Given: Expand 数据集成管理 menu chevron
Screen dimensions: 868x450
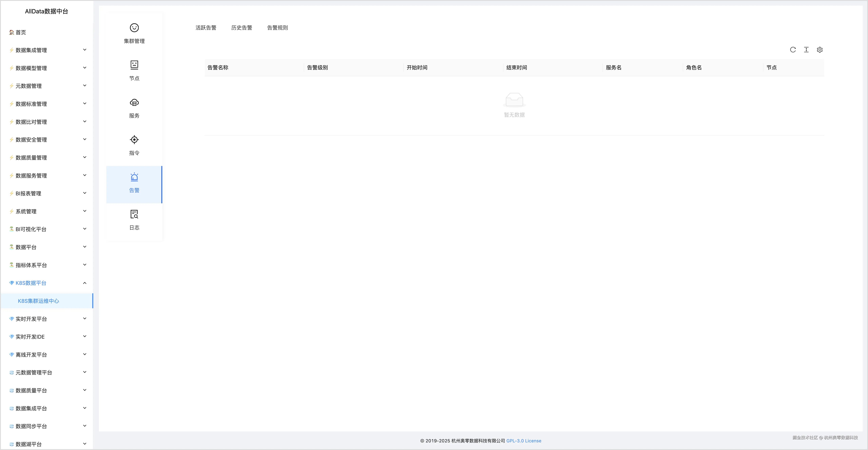Looking at the screenshot, I should coord(85,50).
